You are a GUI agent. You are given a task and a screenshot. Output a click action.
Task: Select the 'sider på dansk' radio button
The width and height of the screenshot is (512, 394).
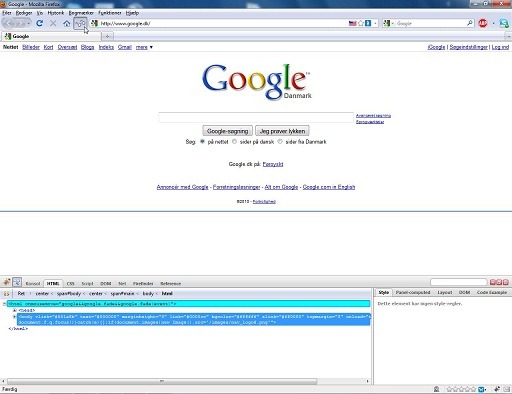coord(234,141)
